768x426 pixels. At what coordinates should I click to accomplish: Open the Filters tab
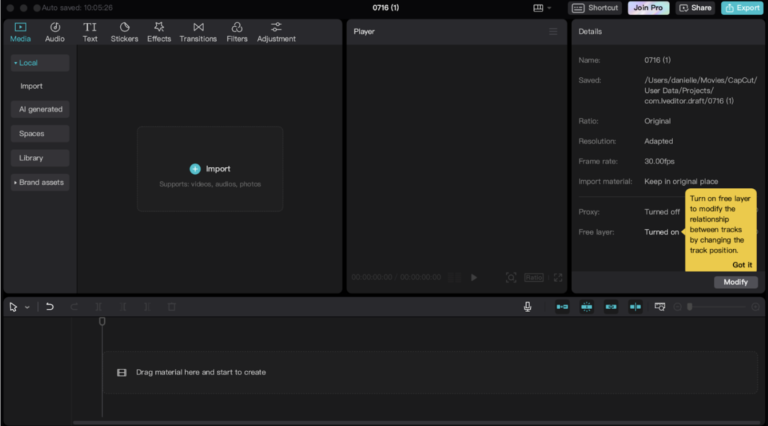(237, 32)
